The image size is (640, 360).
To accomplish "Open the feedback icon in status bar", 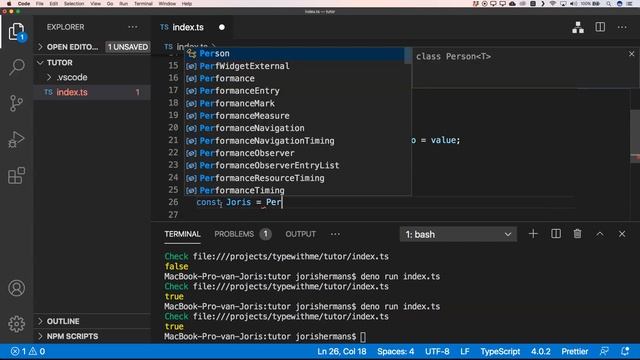I will coord(604,351).
